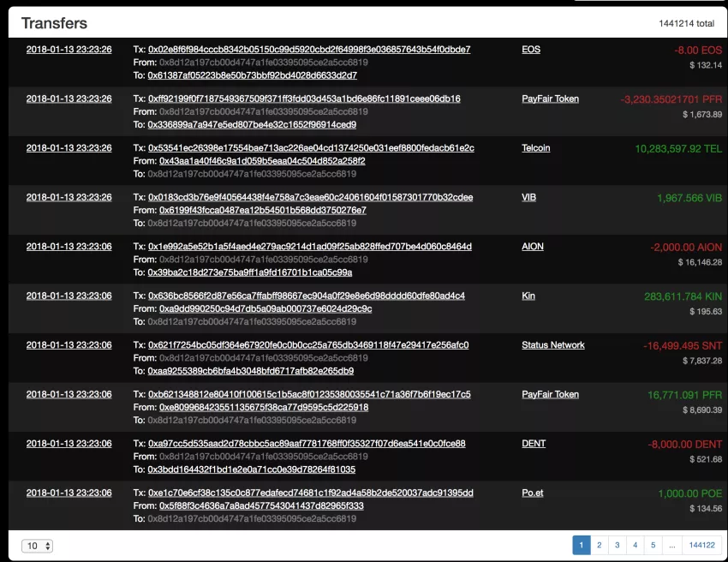Open DENT recipient address 0x3bdd164432f1

pyautogui.click(x=251, y=469)
